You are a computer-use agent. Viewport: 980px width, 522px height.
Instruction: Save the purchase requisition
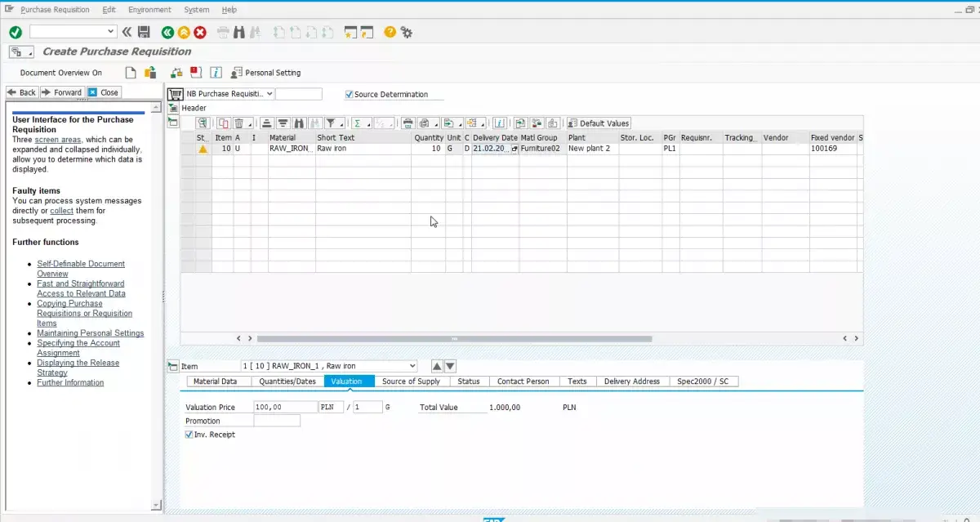pyautogui.click(x=145, y=32)
